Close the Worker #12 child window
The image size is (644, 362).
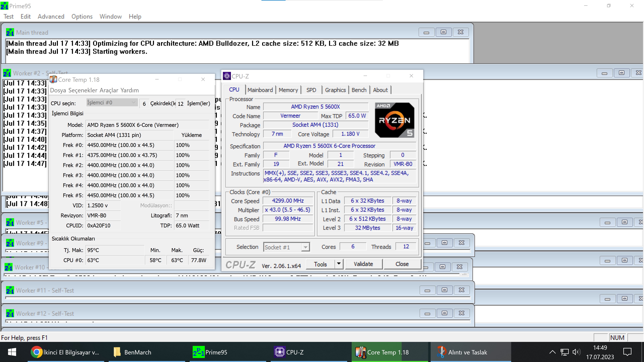pos(462,313)
